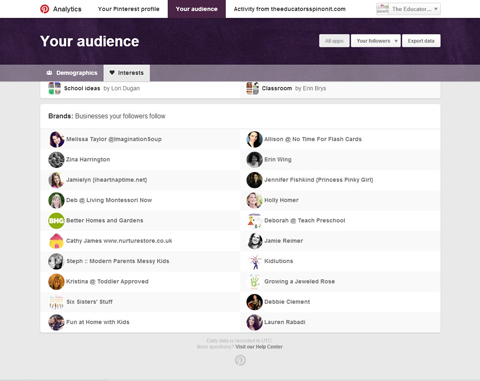Visit our Help Center link
The width and height of the screenshot is (480, 381).
tap(259, 347)
